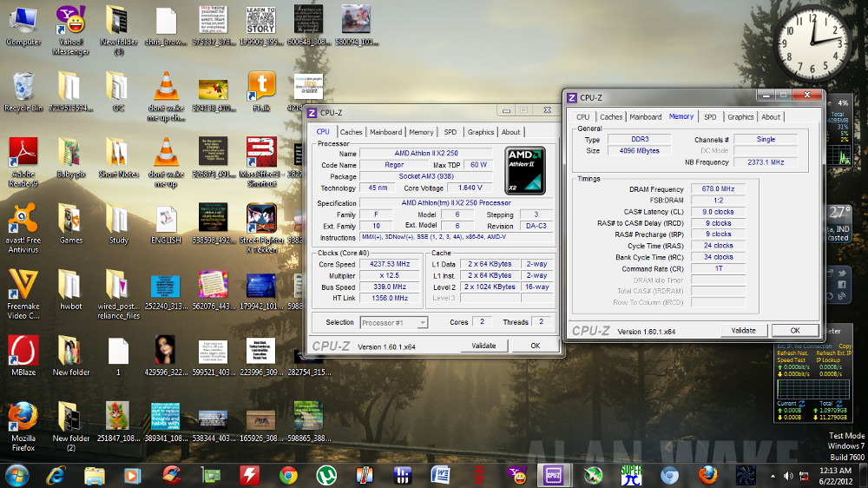The height and width of the screenshot is (488, 868).
Task: Open Graphics tab in left CPU-Z window
Action: [481, 132]
